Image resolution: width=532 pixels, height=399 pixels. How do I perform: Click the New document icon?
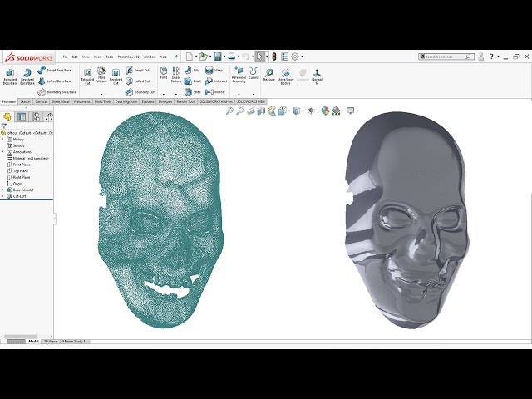(x=190, y=57)
